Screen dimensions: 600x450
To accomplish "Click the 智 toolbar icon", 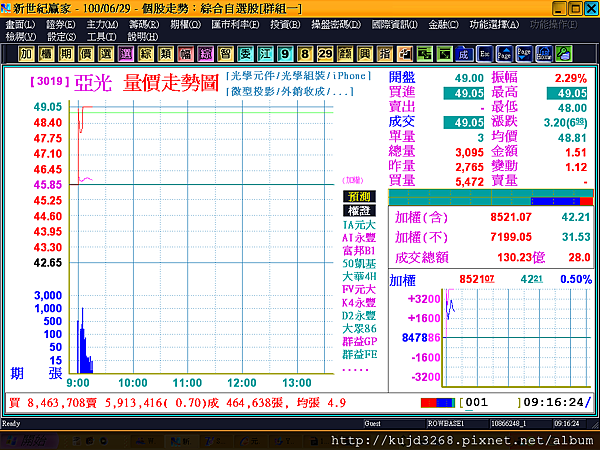I will pyautogui.click(x=225, y=54).
